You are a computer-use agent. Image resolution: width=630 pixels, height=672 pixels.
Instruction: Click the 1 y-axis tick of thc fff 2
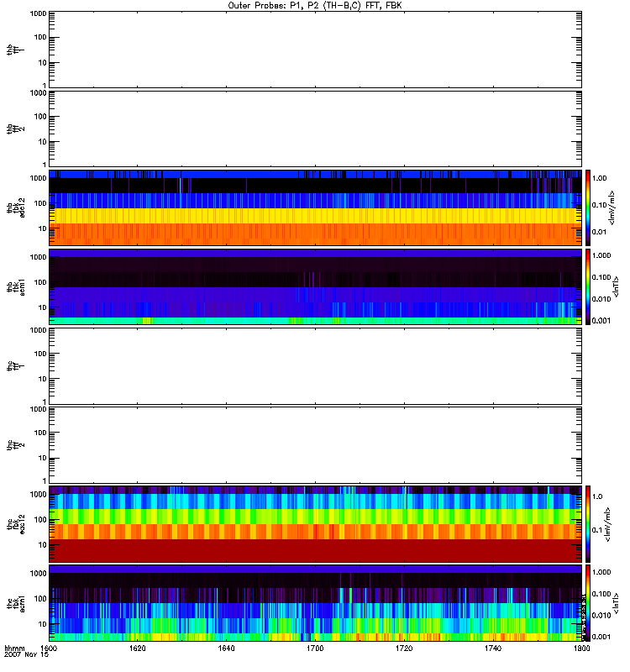tap(45, 480)
